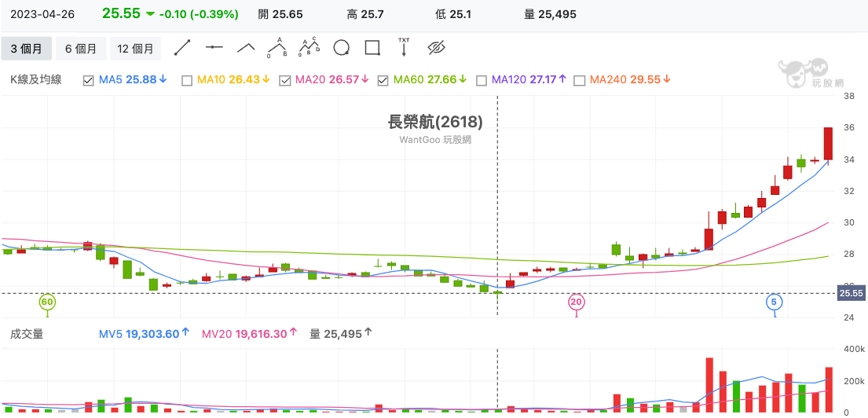This screenshot has height=418, width=868.
Task: Select the angle line drawing tool
Action: 246,48
